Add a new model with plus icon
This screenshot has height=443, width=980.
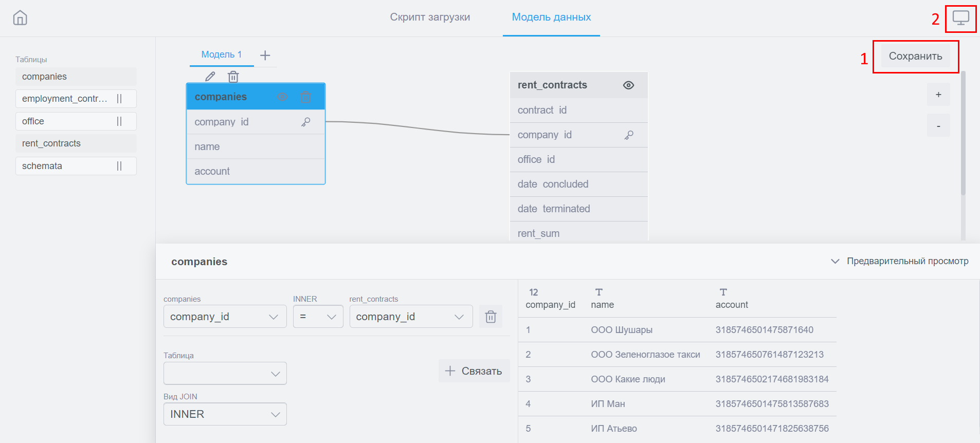(265, 55)
